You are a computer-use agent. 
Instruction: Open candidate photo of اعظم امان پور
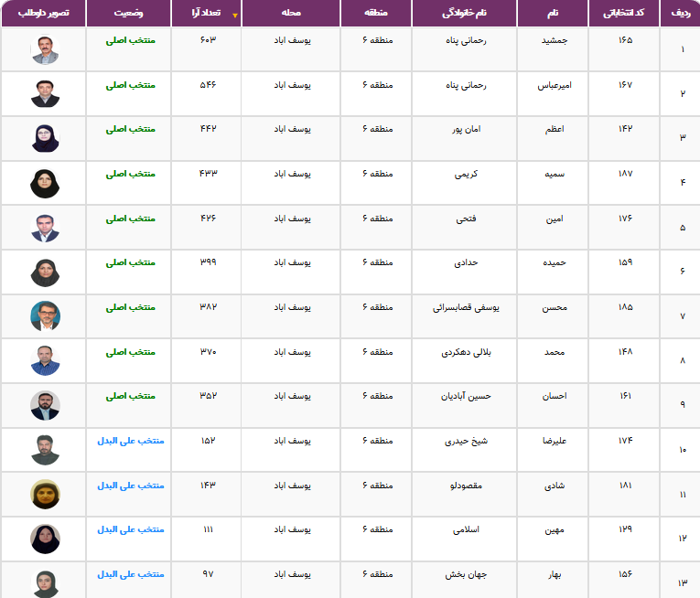pyautogui.click(x=45, y=138)
